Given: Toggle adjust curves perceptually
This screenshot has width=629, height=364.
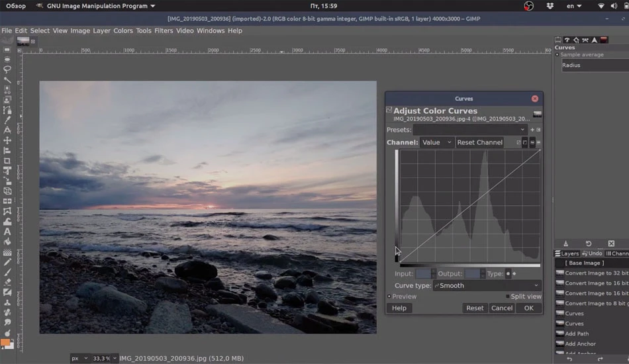Looking at the screenshot, I should (x=525, y=143).
